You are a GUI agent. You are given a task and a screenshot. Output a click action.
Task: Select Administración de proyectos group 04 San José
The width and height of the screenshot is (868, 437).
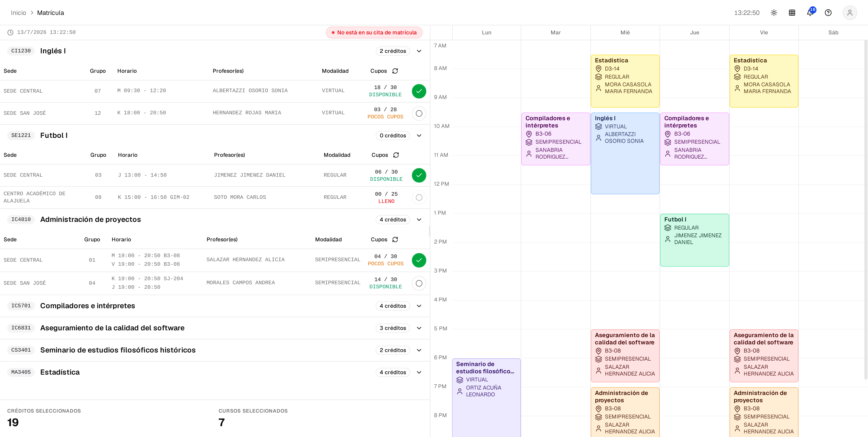(x=419, y=284)
